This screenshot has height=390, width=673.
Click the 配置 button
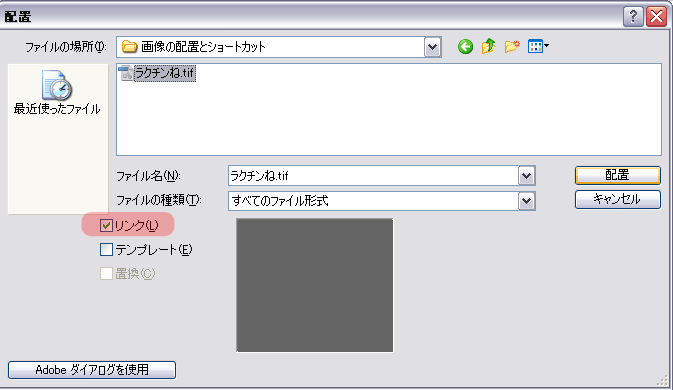click(x=618, y=175)
